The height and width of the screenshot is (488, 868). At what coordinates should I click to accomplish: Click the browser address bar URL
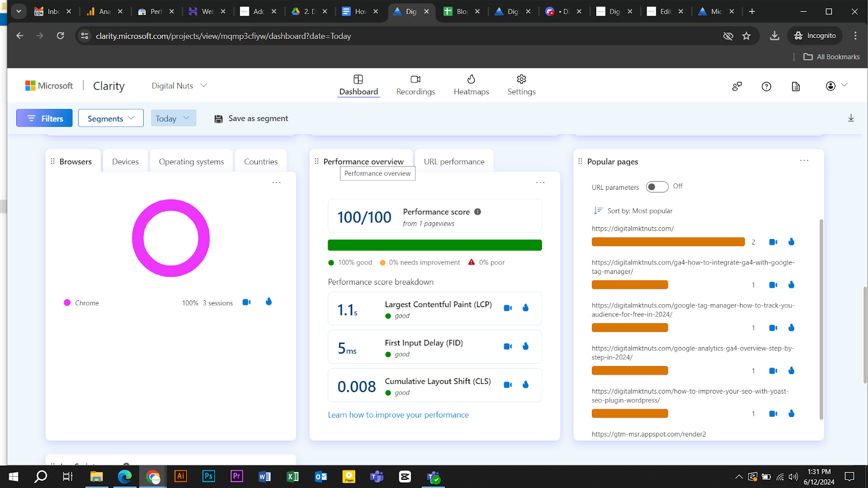pyautogui.click(x=224, y=36)
